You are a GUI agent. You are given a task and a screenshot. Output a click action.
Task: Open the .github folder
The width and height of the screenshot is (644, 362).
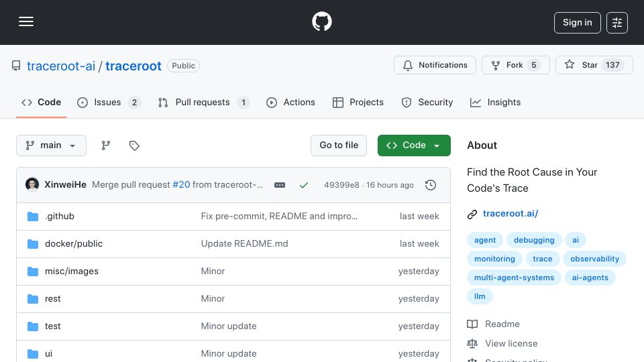(x=60, y=217)
